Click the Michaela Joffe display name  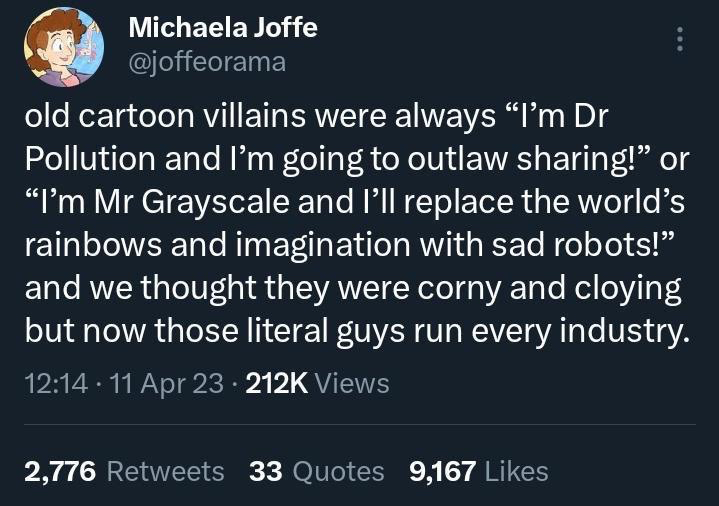tap(223, 28)
